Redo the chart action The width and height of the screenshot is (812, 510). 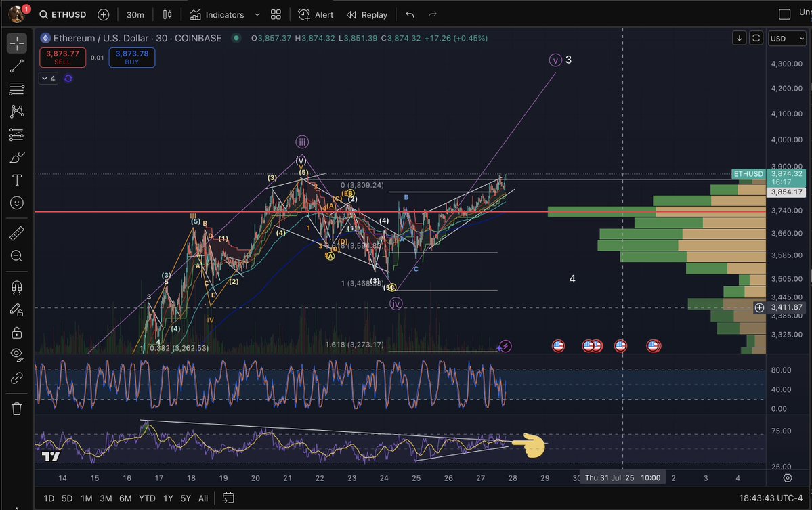432,14
